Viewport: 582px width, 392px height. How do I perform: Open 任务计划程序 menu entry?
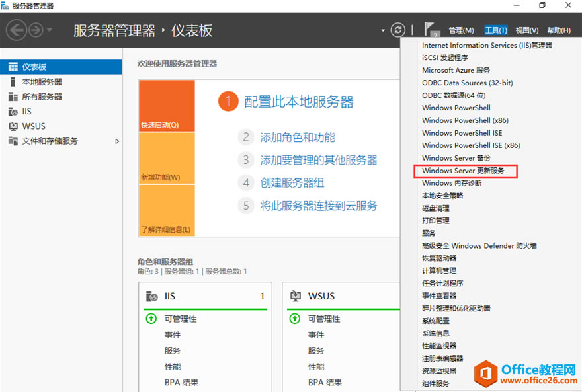[442, 284]
